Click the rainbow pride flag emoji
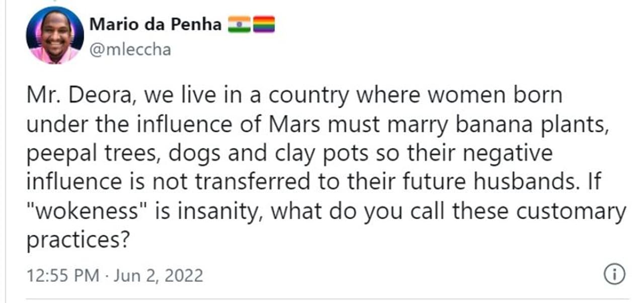 coord(263,25)
